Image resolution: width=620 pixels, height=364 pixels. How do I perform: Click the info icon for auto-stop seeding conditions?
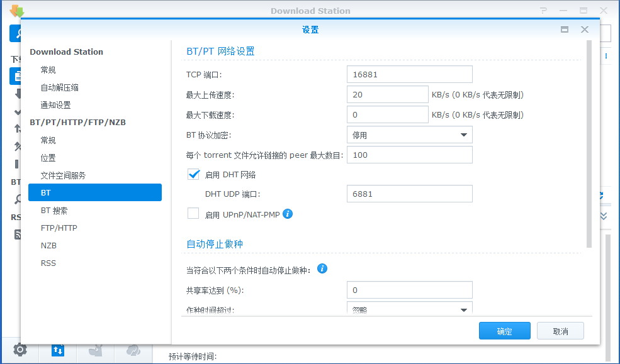[x=322, y=268]
